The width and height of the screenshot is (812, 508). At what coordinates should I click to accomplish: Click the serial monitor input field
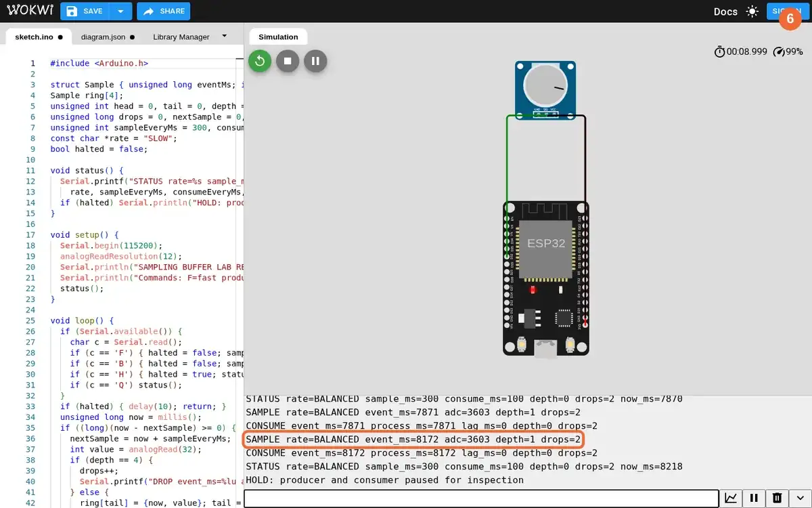click(481, 499)
